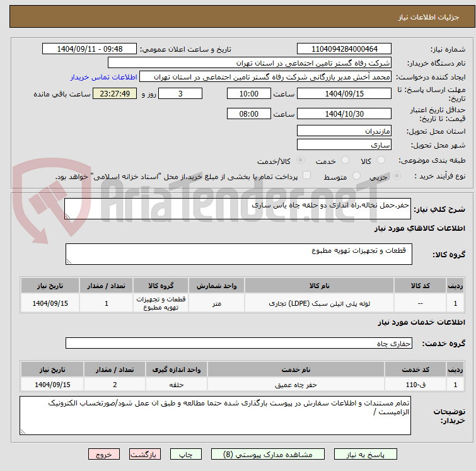Grab the resize handle of شرح کلی نیاز box

[x=67, y=216]
